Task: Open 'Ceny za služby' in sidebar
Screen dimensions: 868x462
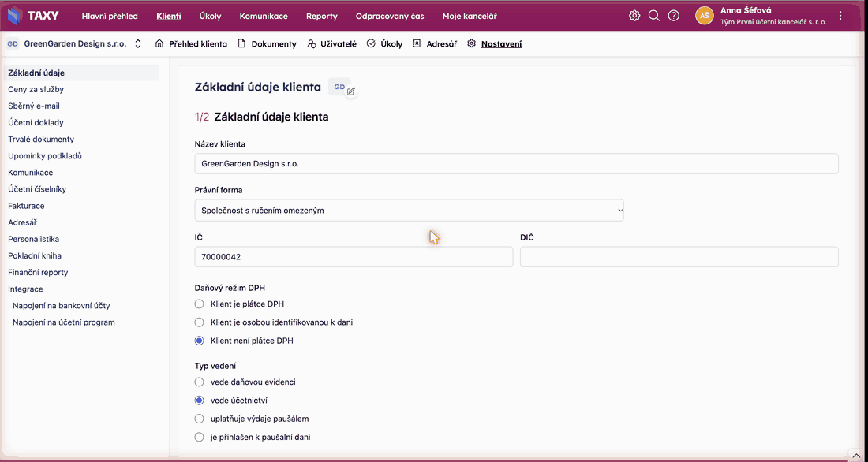Action: (39, 89)
